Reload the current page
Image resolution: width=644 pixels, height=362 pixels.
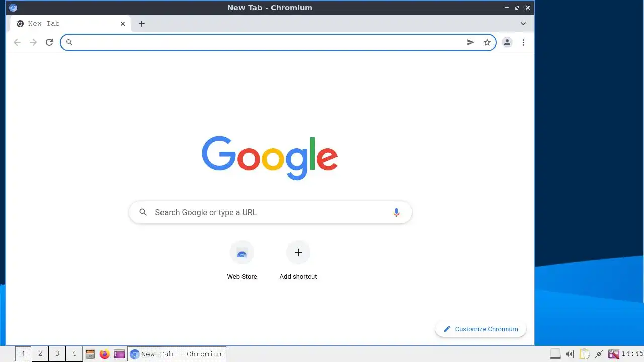(x=49, y=42)
